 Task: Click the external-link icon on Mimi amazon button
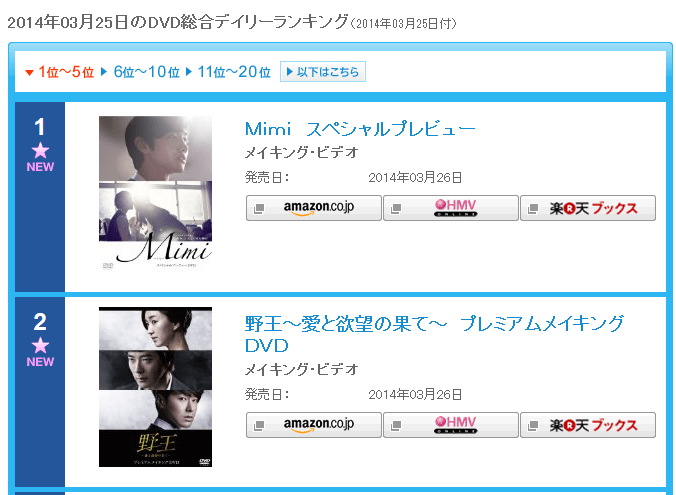(x=259, y=209)
